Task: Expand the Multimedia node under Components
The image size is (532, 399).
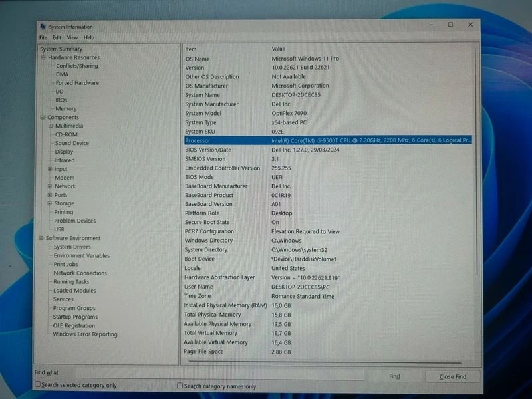Action: point(50,126)
